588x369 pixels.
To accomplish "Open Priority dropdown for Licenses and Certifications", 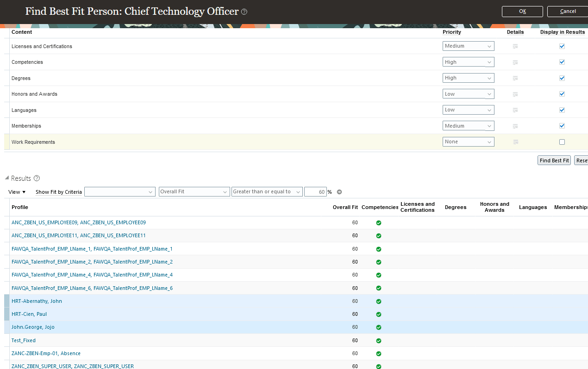I will 468,46.
